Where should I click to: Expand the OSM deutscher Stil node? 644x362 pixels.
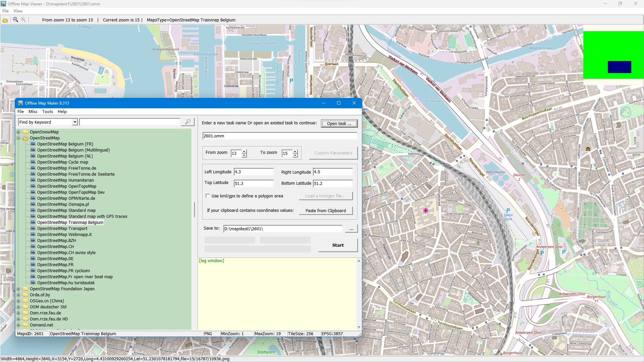point(18,307)
